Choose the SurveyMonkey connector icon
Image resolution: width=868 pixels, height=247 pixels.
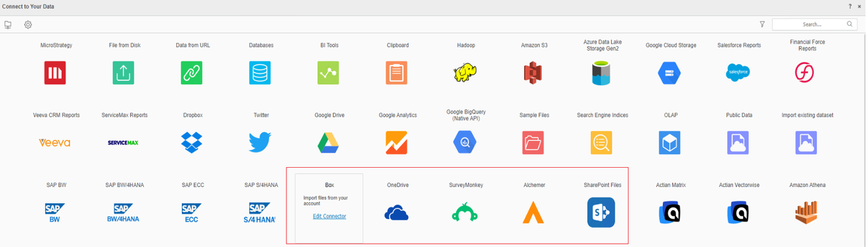click(x=464, y=213)
